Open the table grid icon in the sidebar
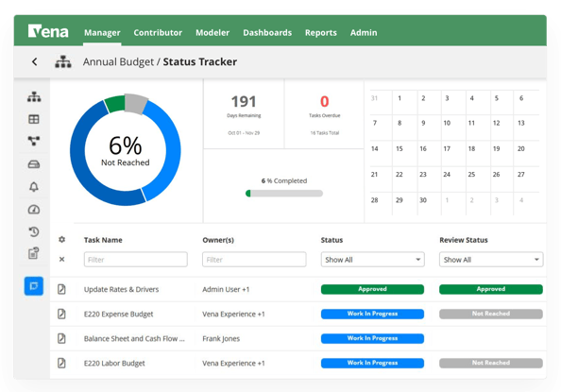The width and height of the screenshot is (561, 392). (x=34, y=119)
